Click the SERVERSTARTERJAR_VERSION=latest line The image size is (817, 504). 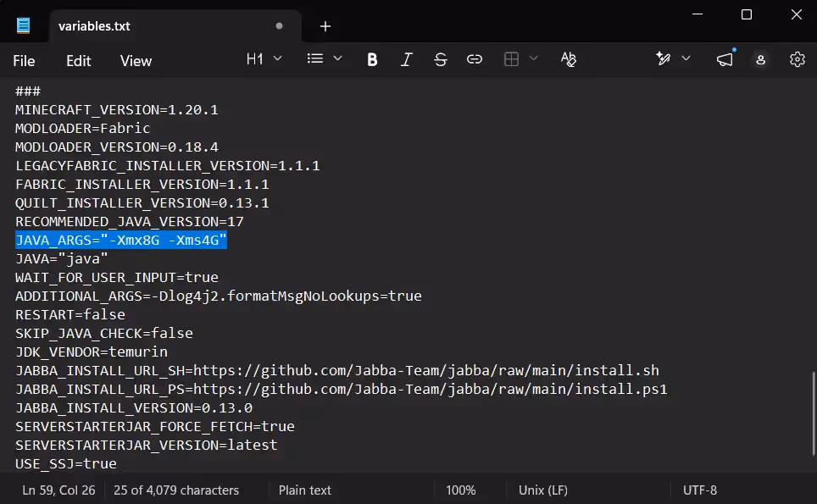(147, 446)
